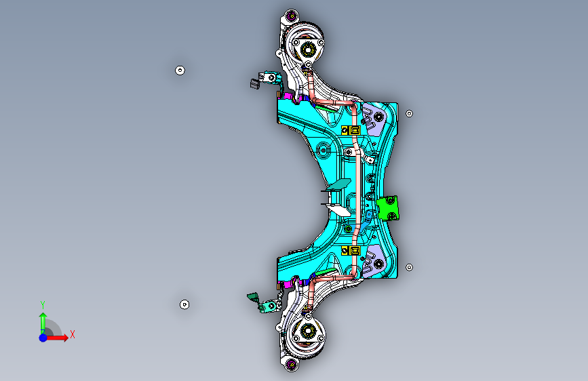Viewport: 588px width, 381px height.
Task: Select the washer right of upper purple plate
Action: pos(409,113)
